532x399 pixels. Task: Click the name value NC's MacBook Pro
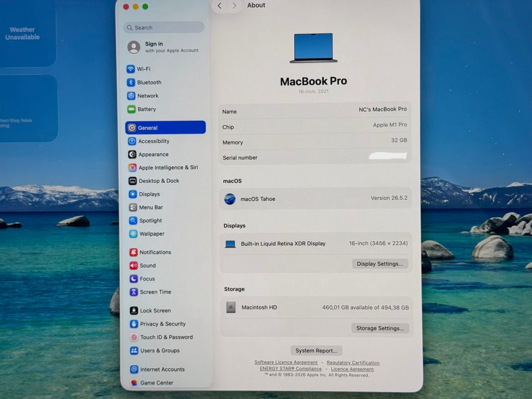[x=383, y=109]
